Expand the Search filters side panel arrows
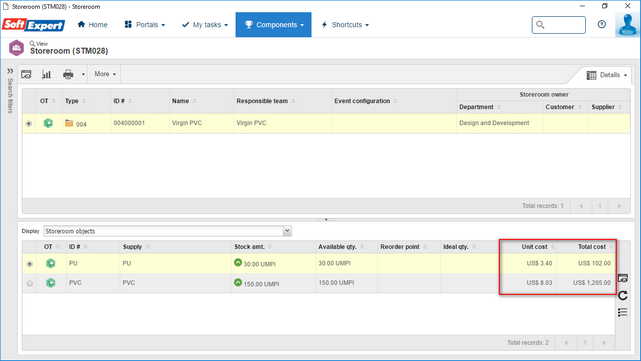The height and width of the screenshot is (361, 641). click(10, 71)
